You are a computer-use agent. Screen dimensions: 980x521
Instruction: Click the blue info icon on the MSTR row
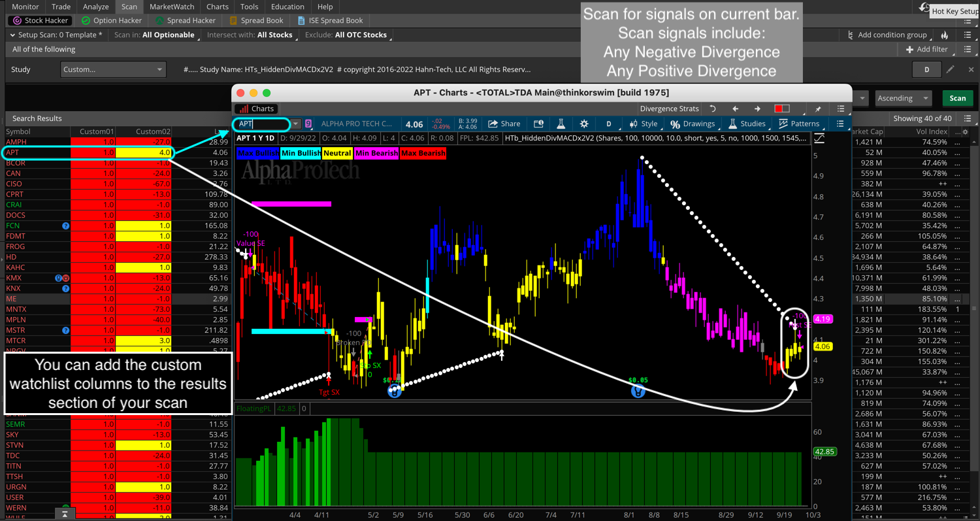pyautogui.click(x=65, y=330)
